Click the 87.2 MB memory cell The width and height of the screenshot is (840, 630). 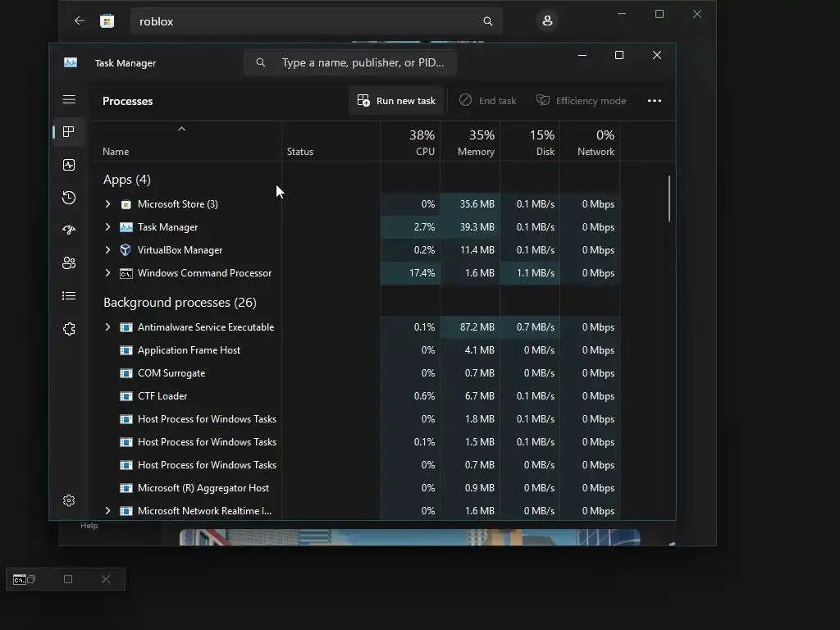(470, 327)
